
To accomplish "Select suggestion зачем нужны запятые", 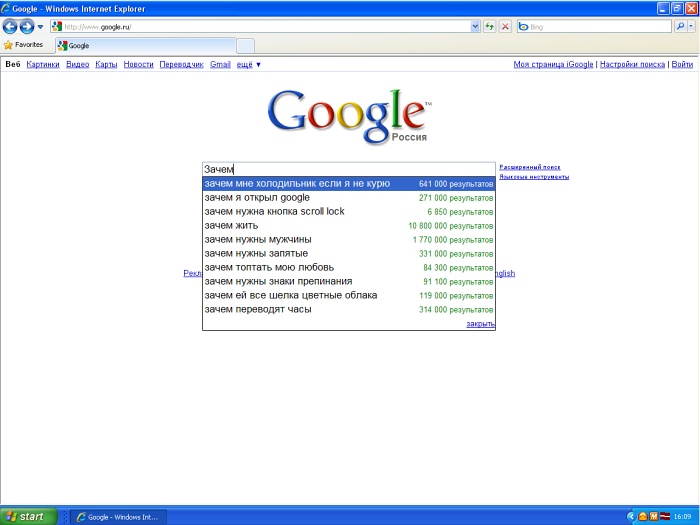I will [349, 254].
